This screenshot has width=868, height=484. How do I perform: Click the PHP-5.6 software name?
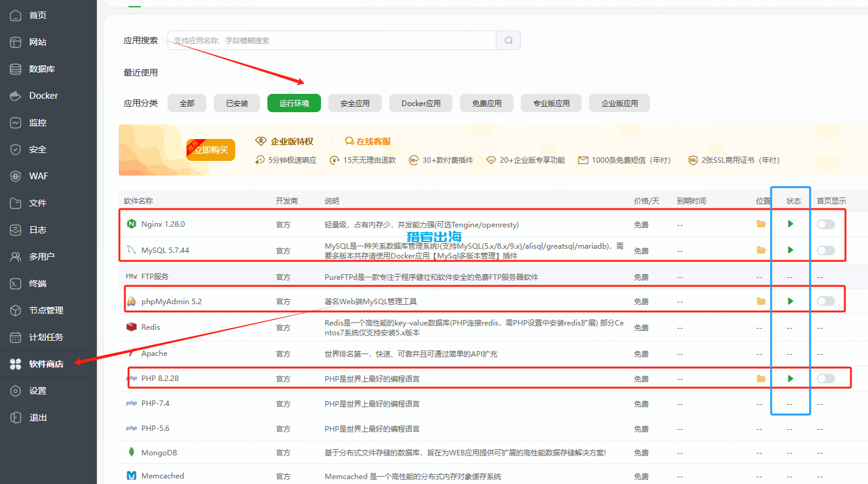pyautogui.click(x=155, y=428)
